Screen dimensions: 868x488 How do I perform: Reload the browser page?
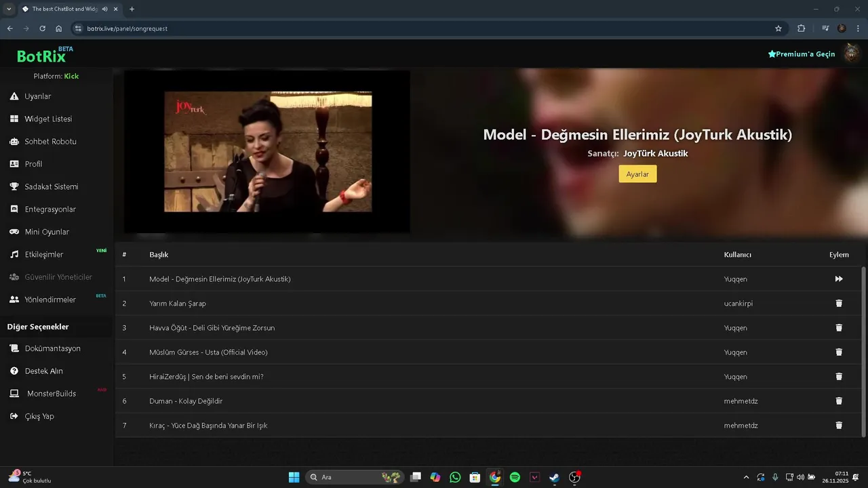click(x=42, y=28)
